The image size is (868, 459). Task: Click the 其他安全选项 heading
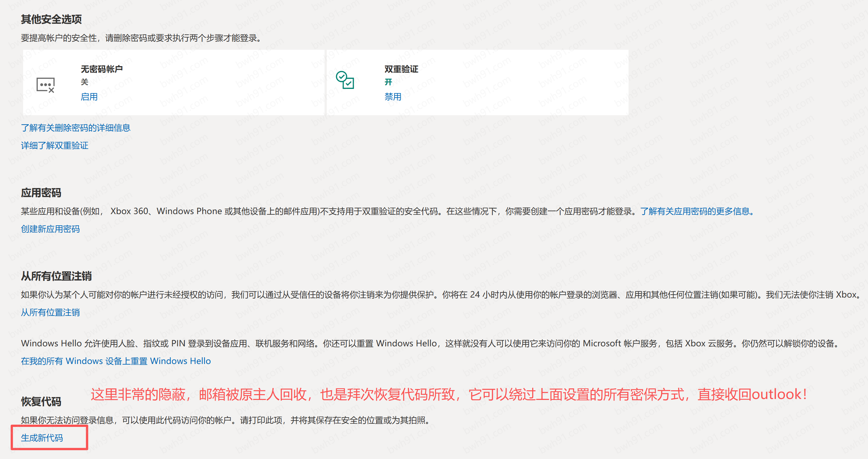[51, 19]
